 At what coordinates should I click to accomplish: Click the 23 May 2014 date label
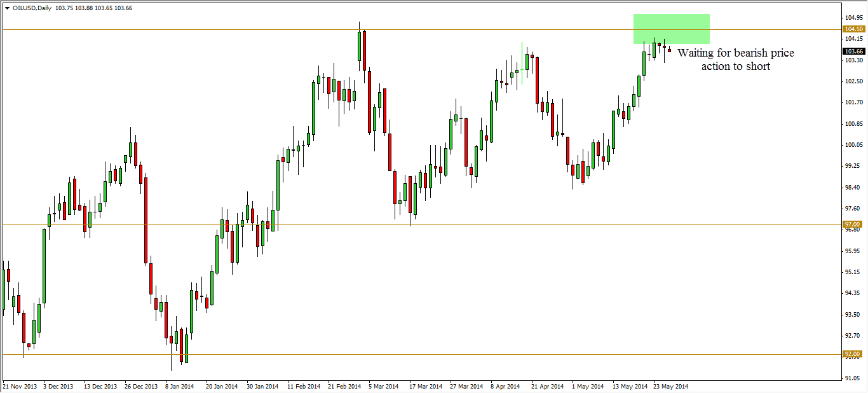coord(670,386)
